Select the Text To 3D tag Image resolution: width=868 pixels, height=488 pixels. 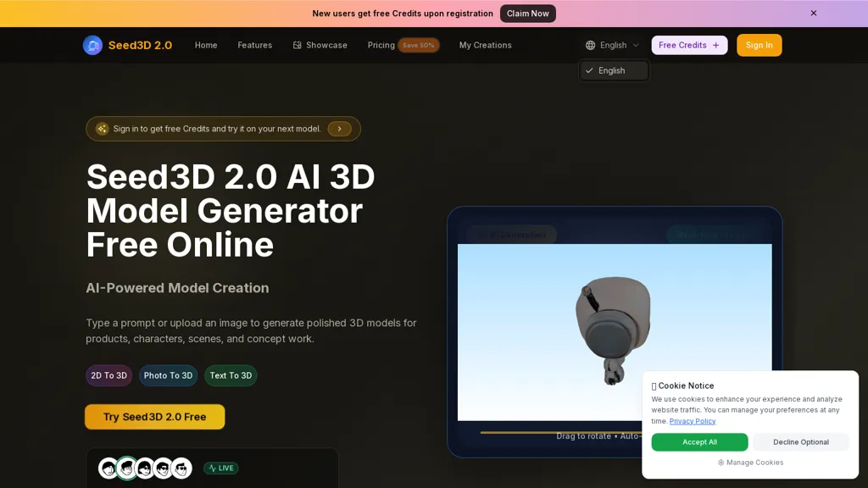pyautogui.click(x=231, y=375)
